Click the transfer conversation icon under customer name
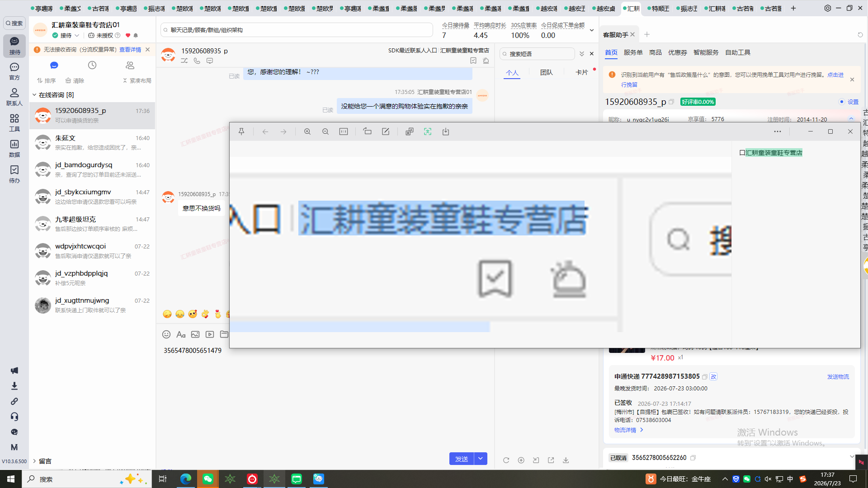868x488 pixels. click(x=184, y=61)
